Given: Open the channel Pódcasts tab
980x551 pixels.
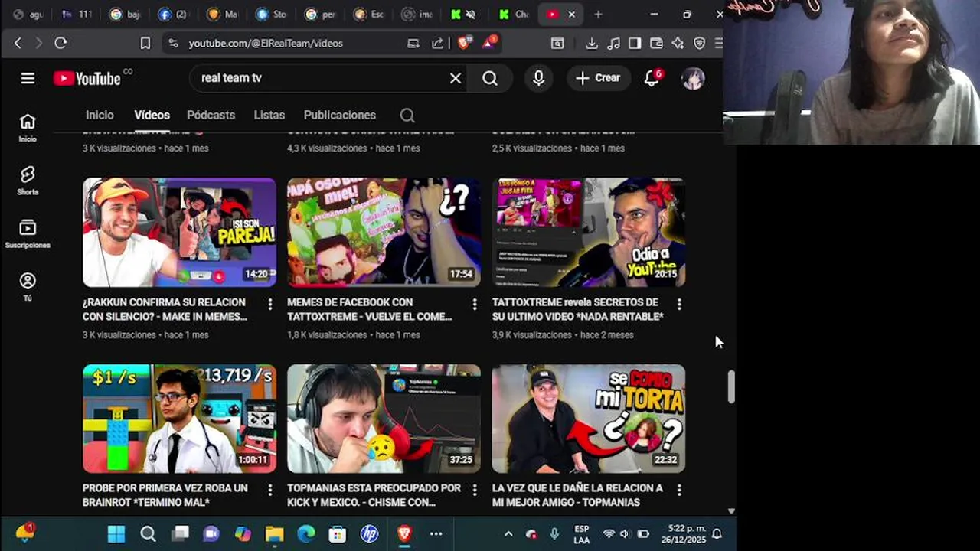Looking at the screenshot, I should pyautogui.click(x=211, y=116).
